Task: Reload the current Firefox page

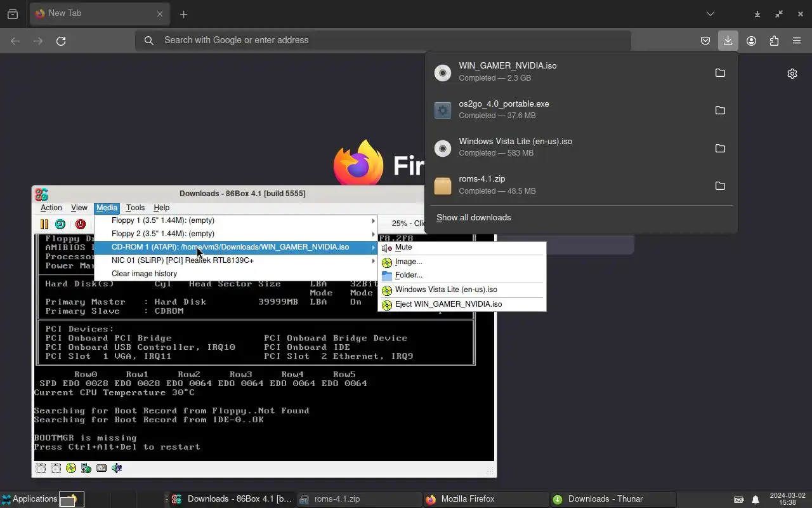Action: [x=61, y=41]
